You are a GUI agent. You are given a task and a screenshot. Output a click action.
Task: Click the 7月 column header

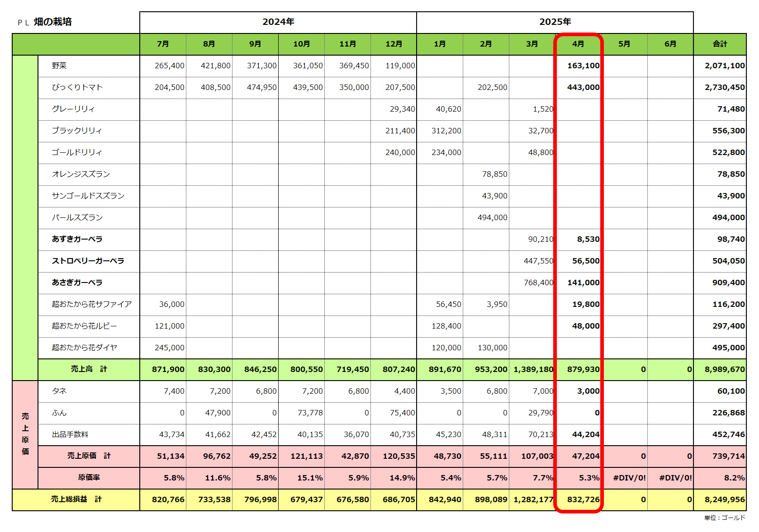163,44
